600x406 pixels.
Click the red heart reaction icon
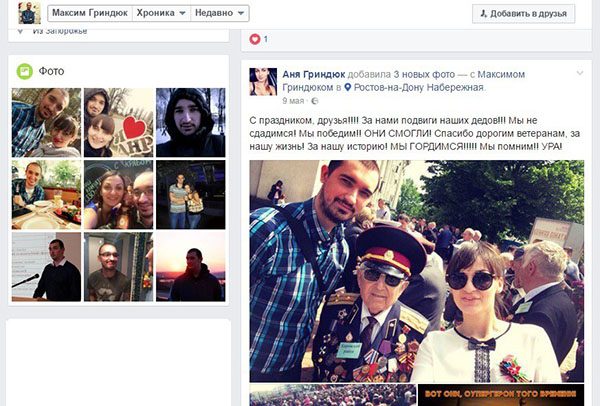click(254, 39)
